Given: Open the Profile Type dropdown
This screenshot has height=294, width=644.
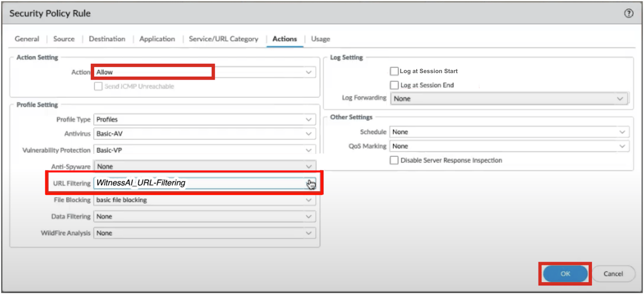Looking at the screenshot, I should point(205,119).
